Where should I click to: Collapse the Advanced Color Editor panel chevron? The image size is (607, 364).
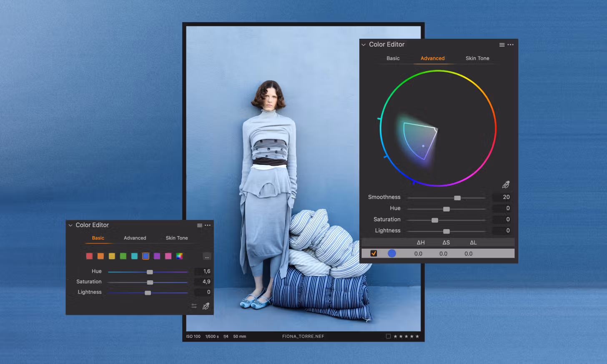[364, 45]
